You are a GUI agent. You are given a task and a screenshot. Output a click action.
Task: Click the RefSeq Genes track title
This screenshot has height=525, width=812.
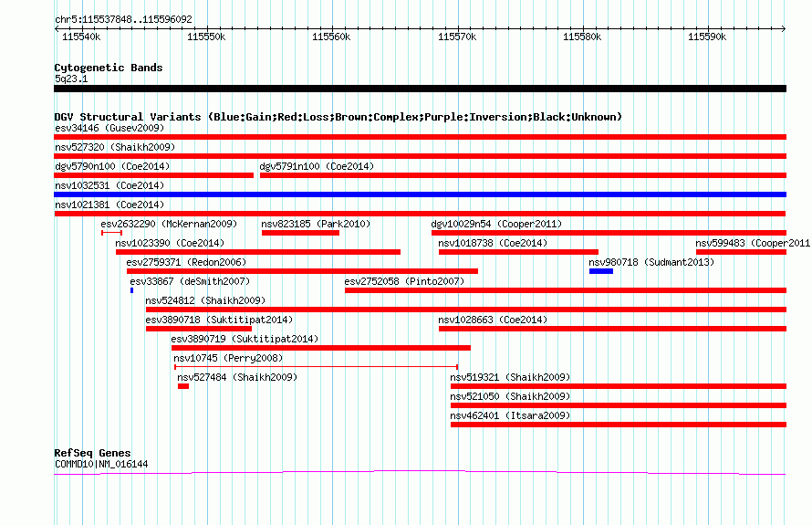(x=93, y=453)
